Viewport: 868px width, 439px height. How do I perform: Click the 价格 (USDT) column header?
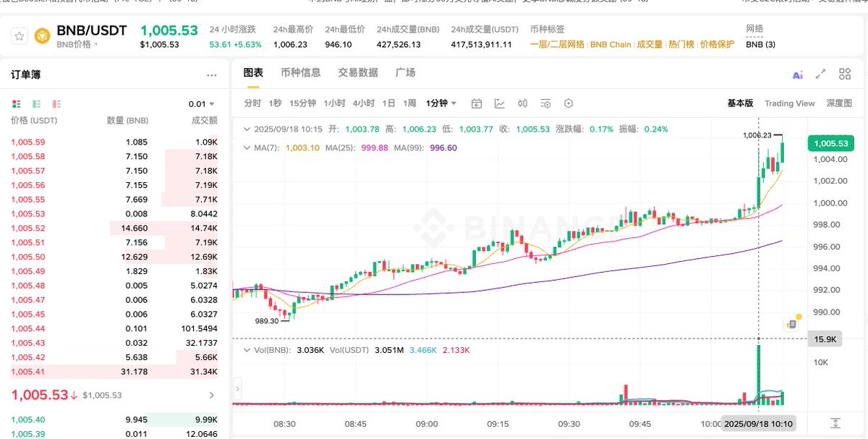pyautogui.click(x=34, y=121)
